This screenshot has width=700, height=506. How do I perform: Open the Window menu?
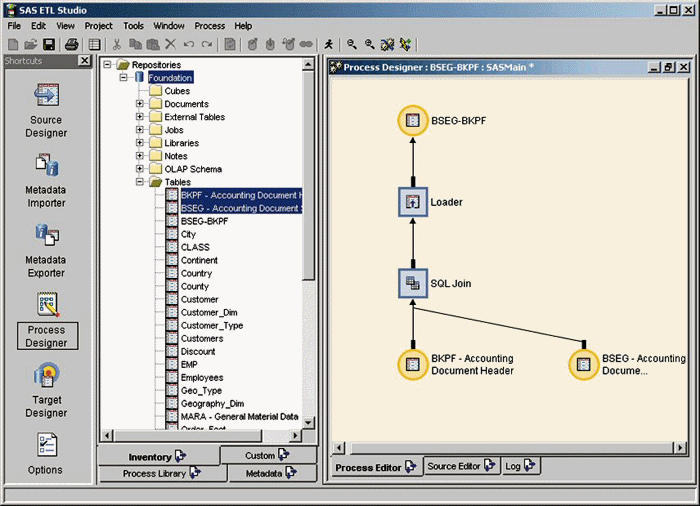click(169, 26)
